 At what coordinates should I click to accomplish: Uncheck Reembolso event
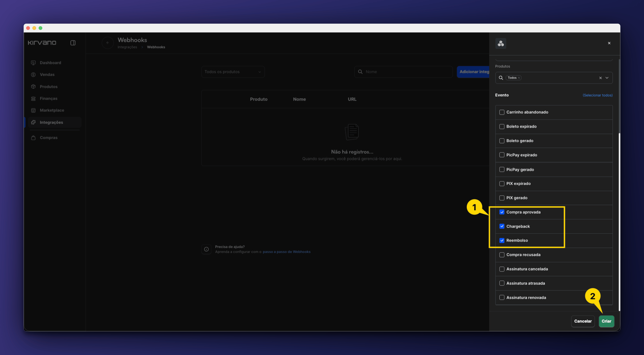(502, 240)
